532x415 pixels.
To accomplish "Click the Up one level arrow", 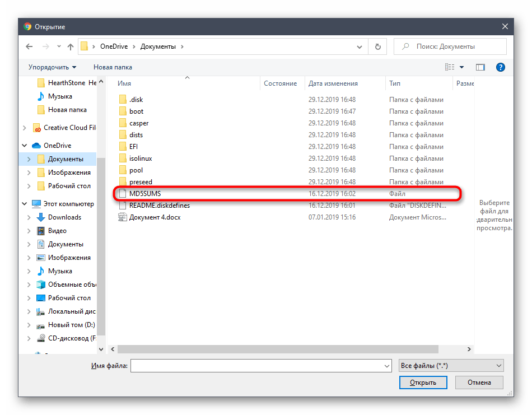I will pos(71,47).
